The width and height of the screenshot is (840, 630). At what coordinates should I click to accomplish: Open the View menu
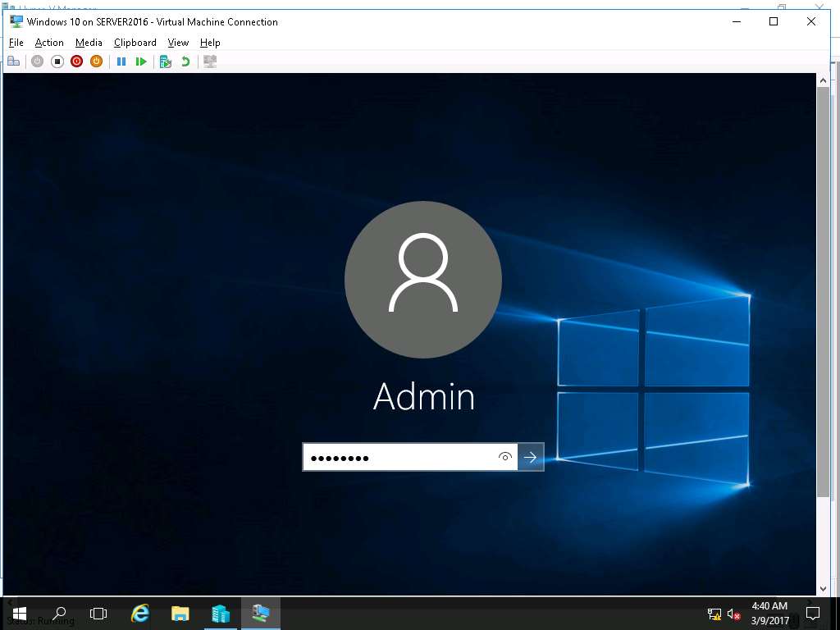coord(178,43)
